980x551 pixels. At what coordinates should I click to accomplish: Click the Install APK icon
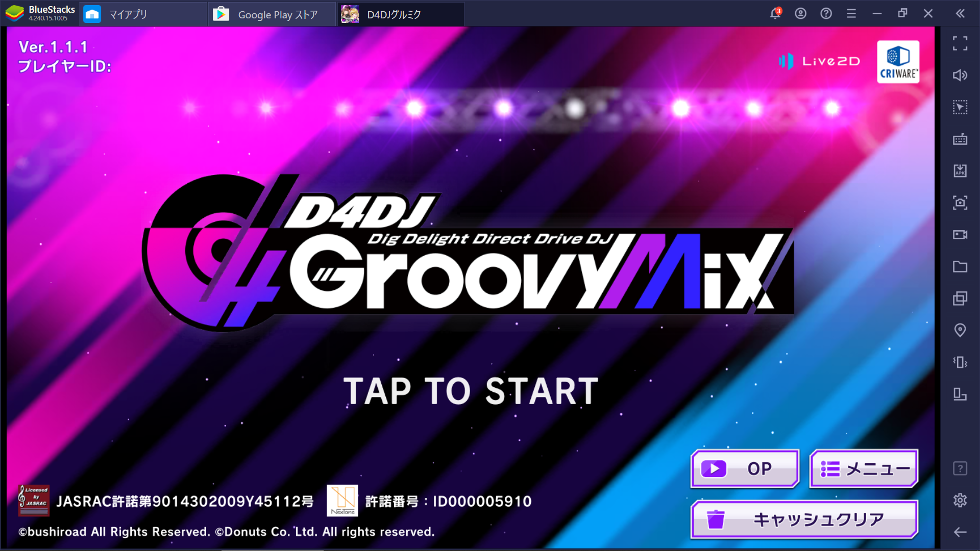pos(960,171)
